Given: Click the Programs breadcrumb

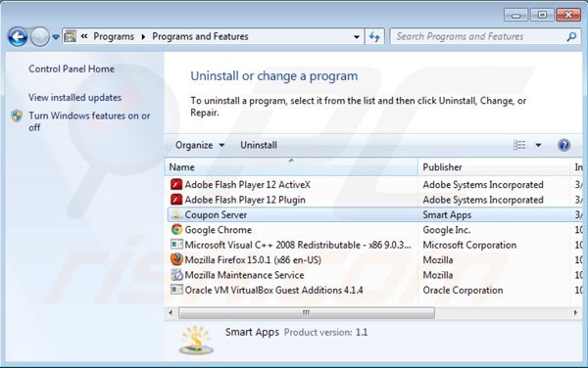Looking at the screenshot, I should pyautogui.click(x=114, y=36).
